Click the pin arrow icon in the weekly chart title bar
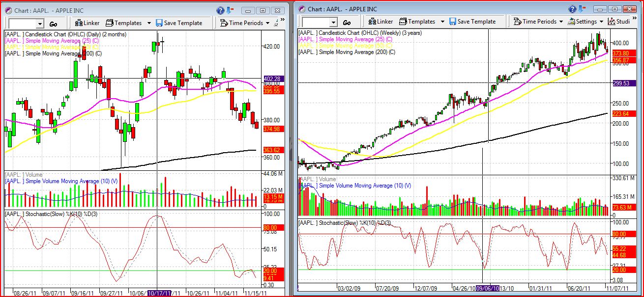This screenshot has height=297, width=644. [x=583, y=9]
